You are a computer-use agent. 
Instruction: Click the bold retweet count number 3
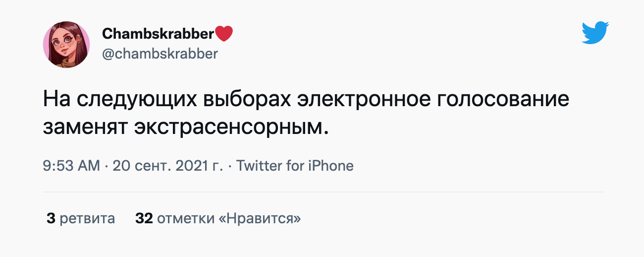click(51, 218)
